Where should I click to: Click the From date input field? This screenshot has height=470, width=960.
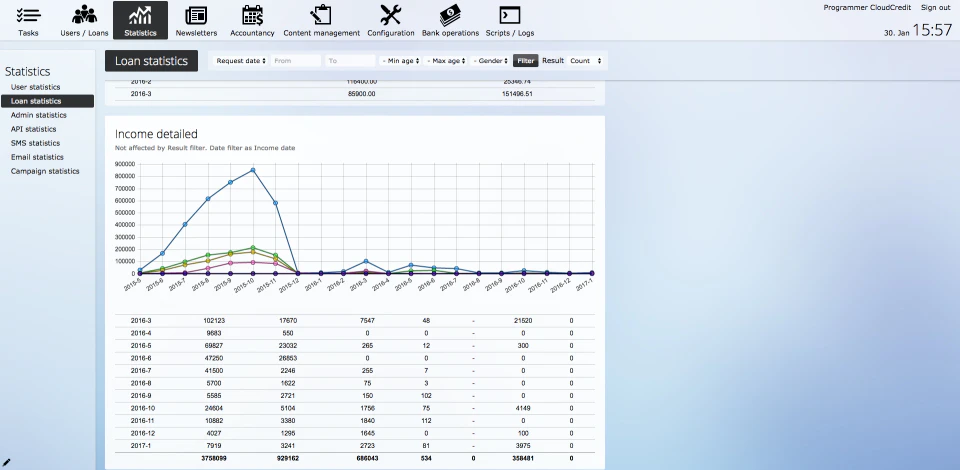296,61
